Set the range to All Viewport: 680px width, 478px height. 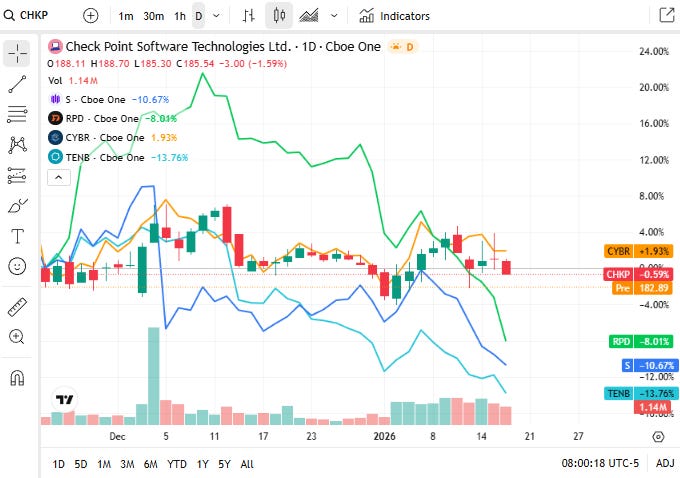pos(247,464)
